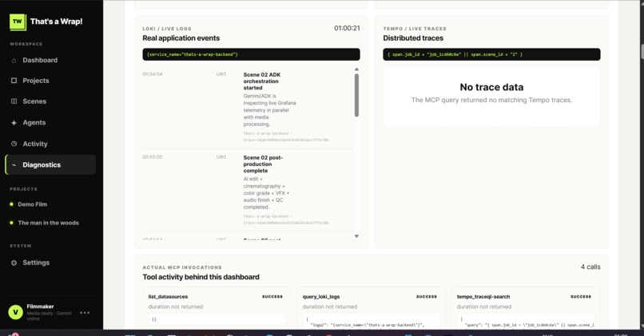Click the 01:00:21 timer
This screenshot has height=336, width=644.
(x=347, y=28)
